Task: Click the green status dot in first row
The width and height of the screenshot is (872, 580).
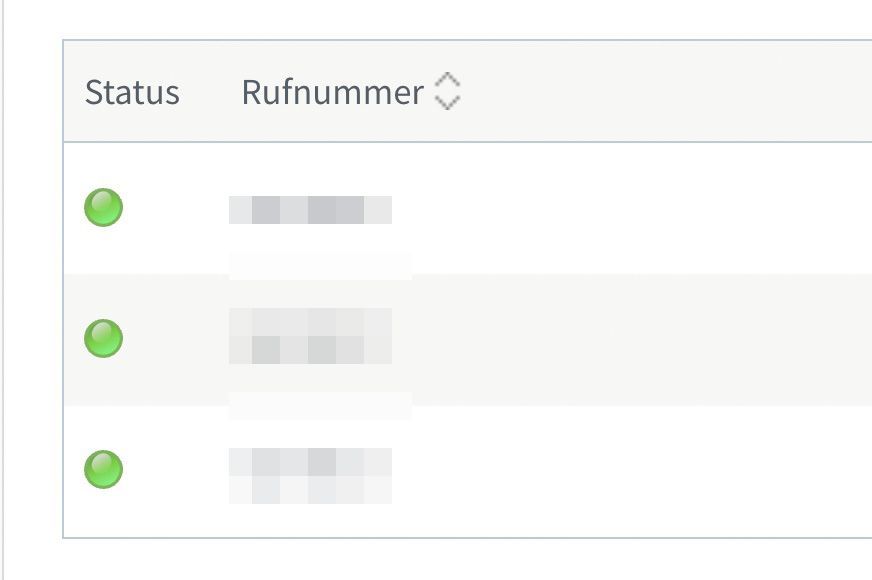Action: [x=103, y=208]
